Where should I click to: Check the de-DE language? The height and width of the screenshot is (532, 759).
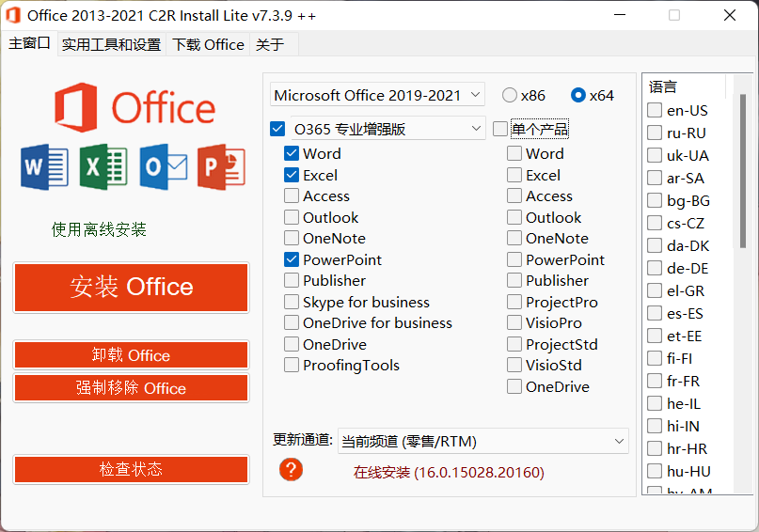coord(655,268)
